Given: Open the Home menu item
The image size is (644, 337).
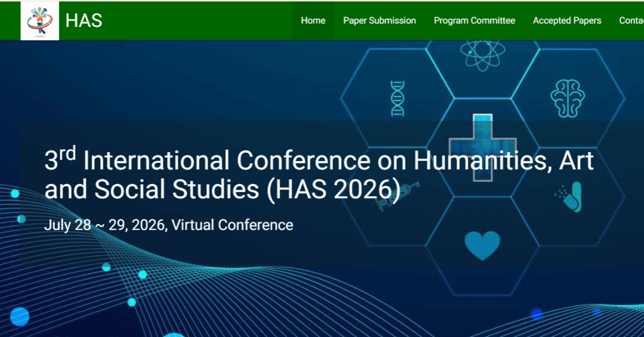Looking at the screenshot, I should 313,20.
